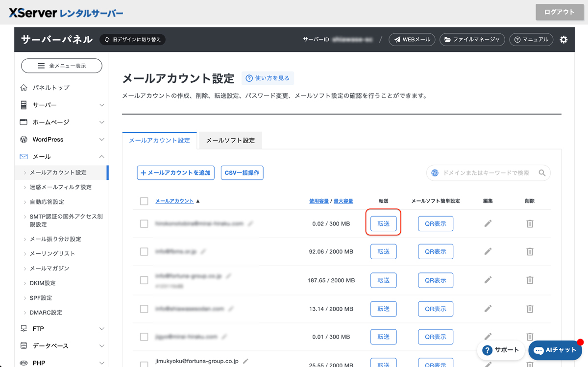
Task: Edit the 187.65 MB account with pencil icon
Action: tap(488, 280)
